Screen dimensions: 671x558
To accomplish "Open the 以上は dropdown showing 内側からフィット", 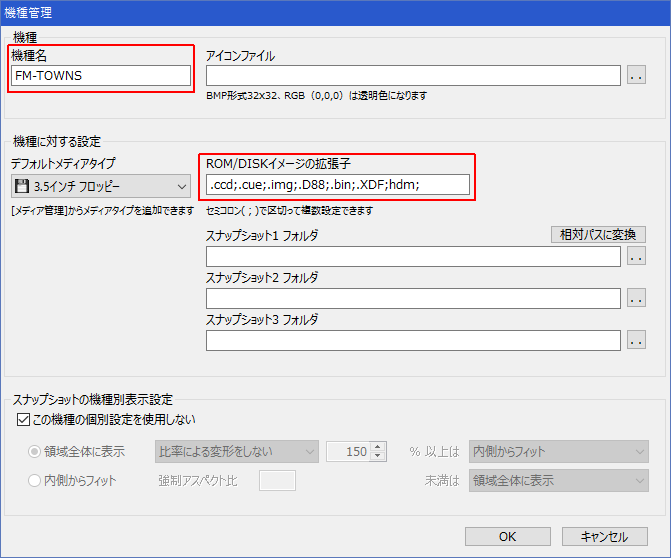I will click(559, 452).
